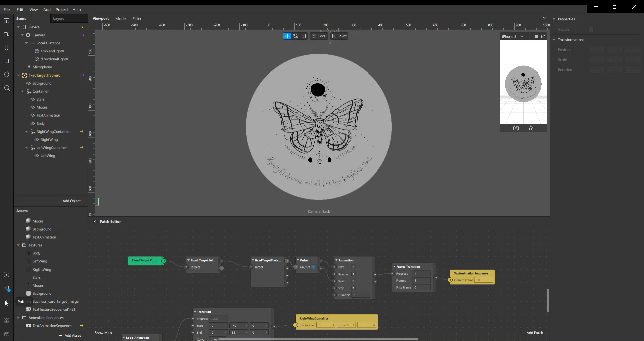The height and width of the screenshot is (341, 644).
Task: Pause the preview with the pause icon
Action: pyautogui.click(x=6, y=48)
